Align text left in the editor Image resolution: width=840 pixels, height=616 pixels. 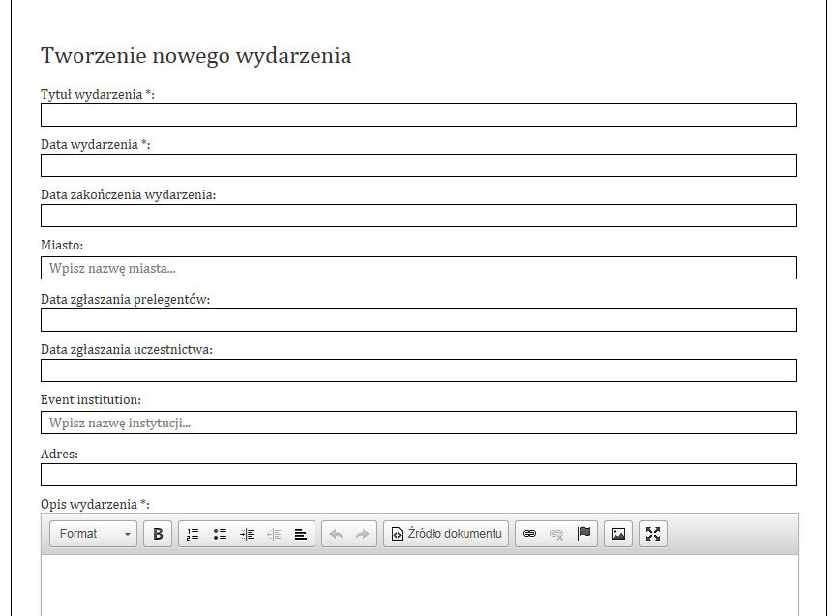pyautogui.click(x=301, y=534)
